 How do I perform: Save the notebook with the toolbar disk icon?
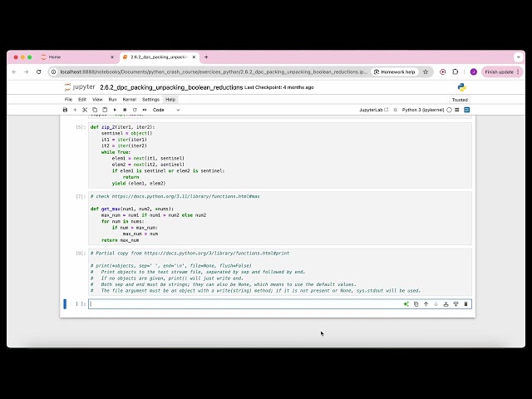coord(65,110)
